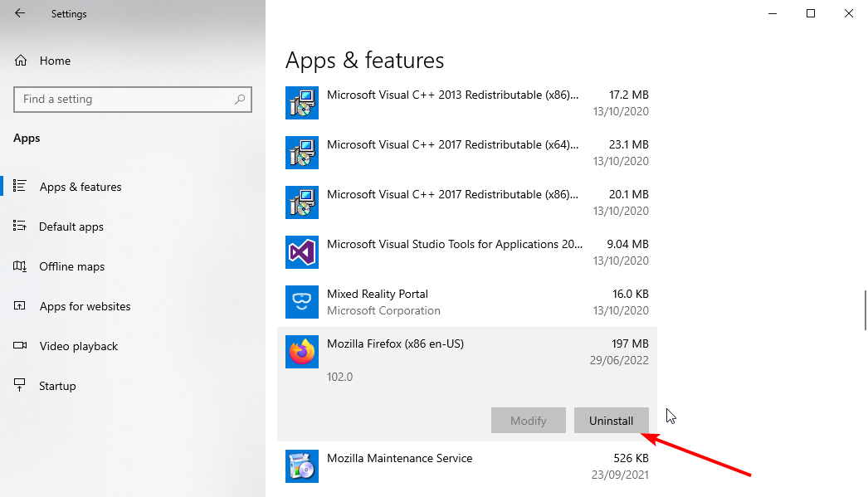Image resolution: width=868 pixels, height=497 pixels.
Task: Click the Mozilla Firefox logo icon
Action: pyautogui.click(x=302, y=352)
